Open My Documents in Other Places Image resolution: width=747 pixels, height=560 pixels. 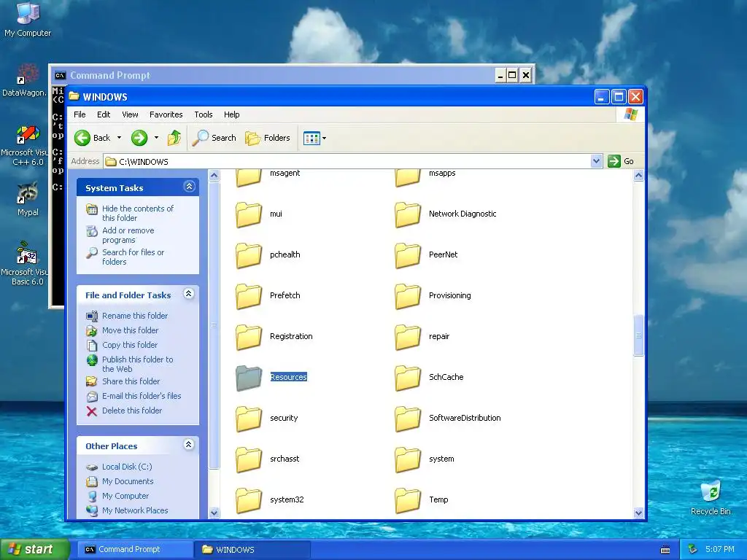click(128, 481)
